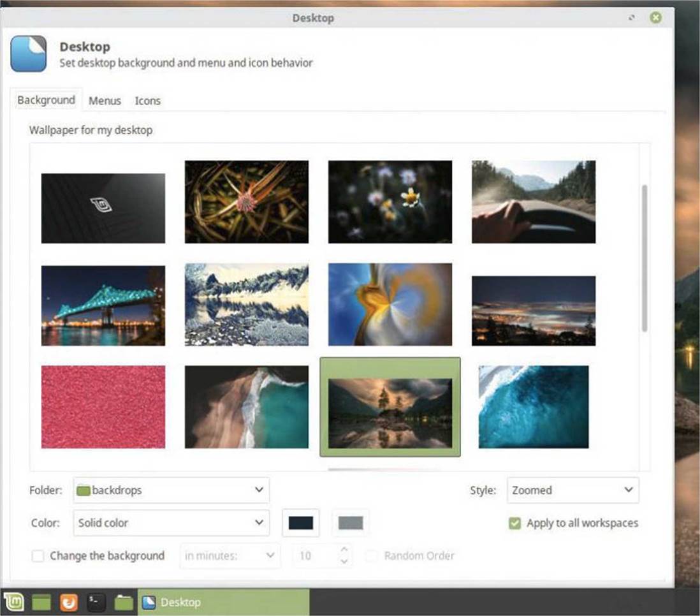Screen dimensions: 700x616
Task: Switch to the Background tab
Action: click(x=46, y=100)
